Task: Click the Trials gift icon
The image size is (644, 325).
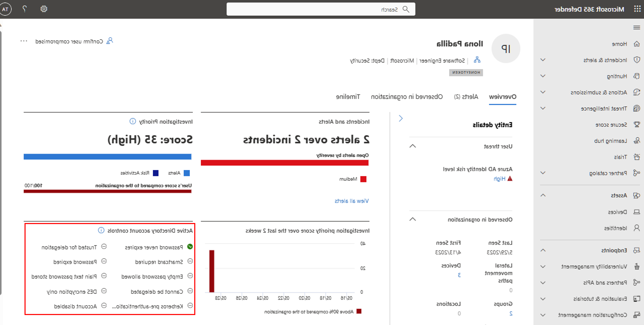Action: [x=637, y=157]
